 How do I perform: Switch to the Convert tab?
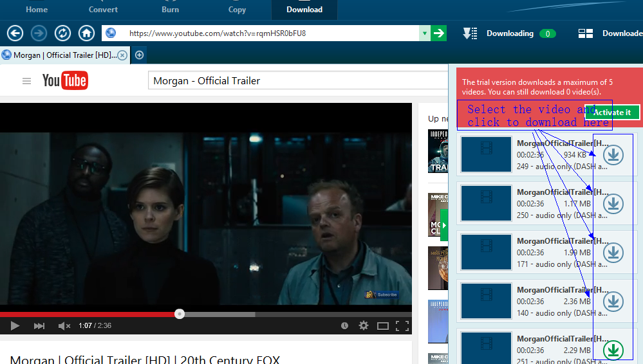point(103,10)
